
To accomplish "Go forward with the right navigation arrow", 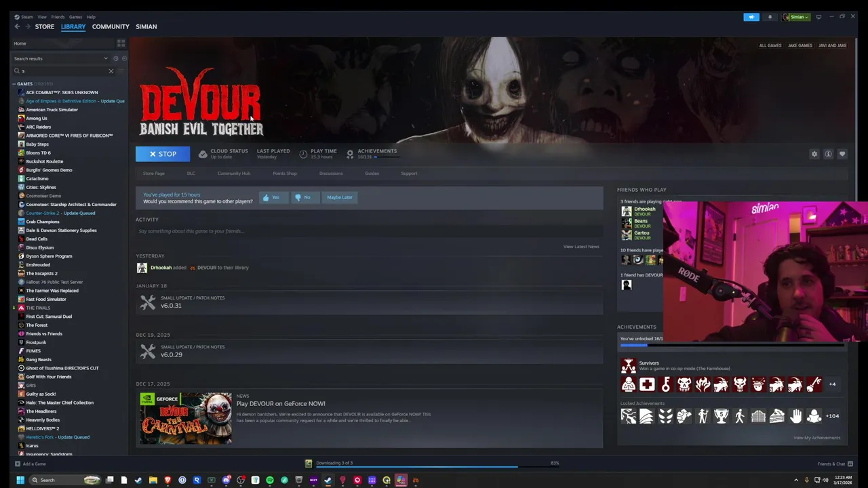I will [x=28, y=26].
